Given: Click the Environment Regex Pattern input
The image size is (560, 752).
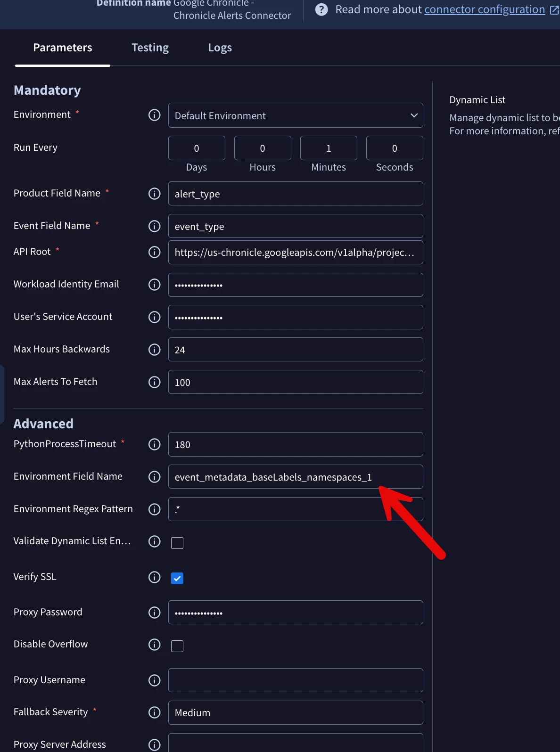Looking at the screenshot, I should click(x=296, y=509).
